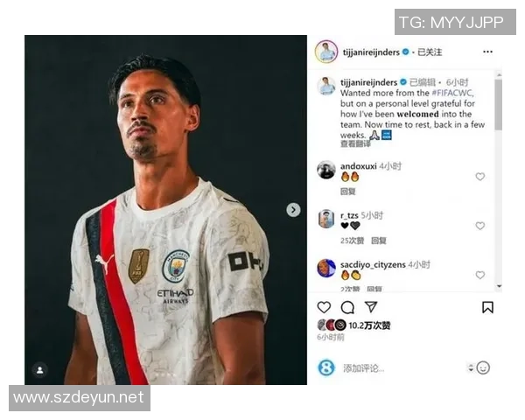This screenshot has width=525, height=420.
Task: Open tijjanireijnders profile picture in header
Action: pos(326,52)
